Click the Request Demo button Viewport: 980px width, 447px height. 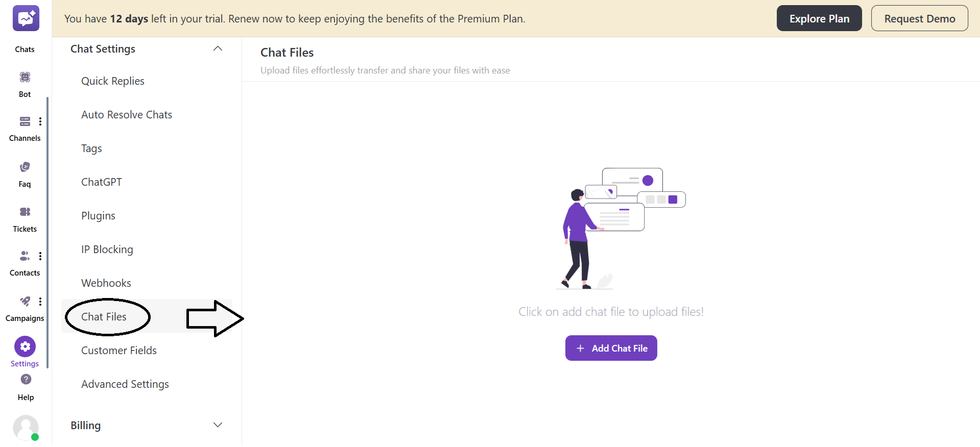(x=919, y=18)
